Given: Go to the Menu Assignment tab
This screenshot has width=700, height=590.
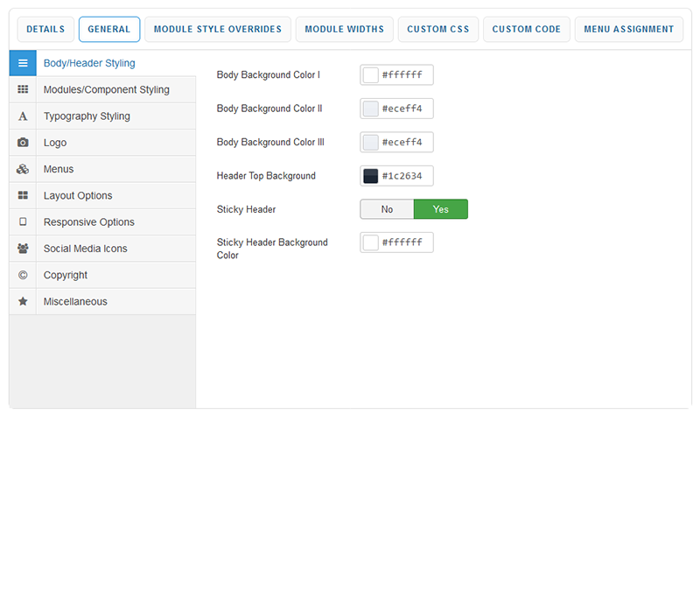Looking at the screenshot, I should pos(629,29).
